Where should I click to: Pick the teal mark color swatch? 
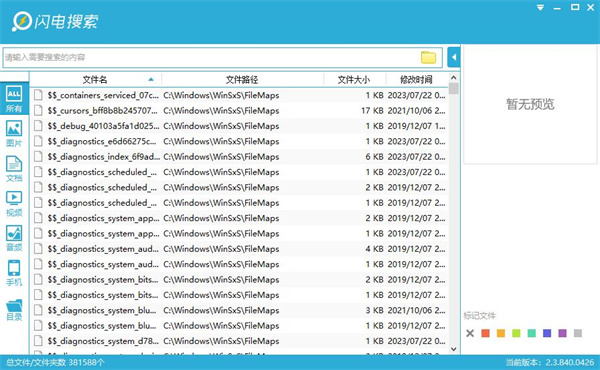pyautogui.click(x=532, y=333)
